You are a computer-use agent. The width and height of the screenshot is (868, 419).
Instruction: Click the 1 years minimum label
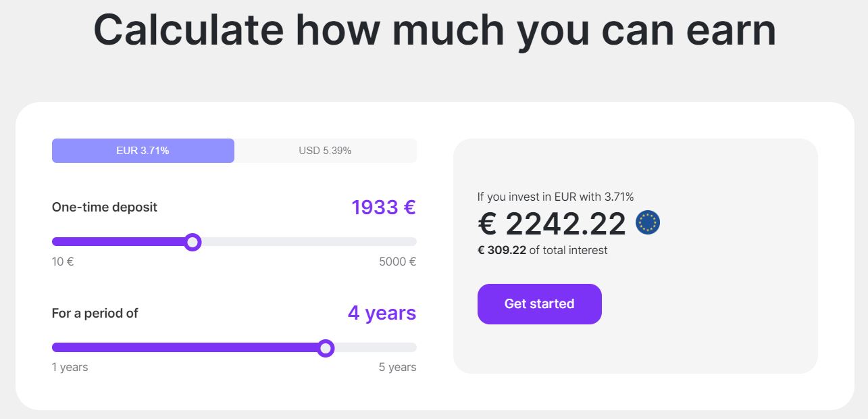click(70, 367)
